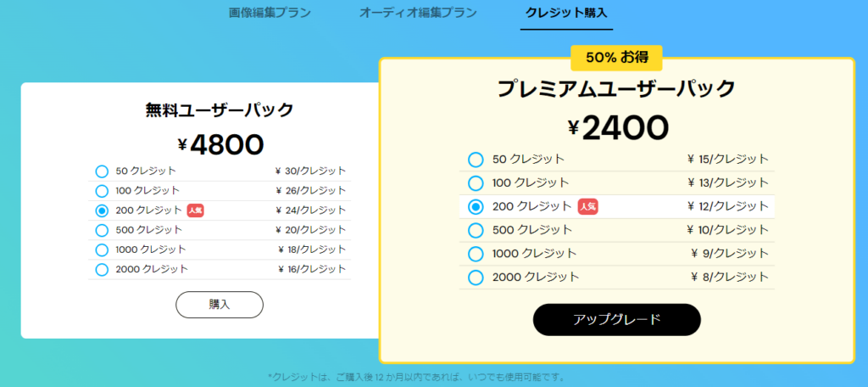Choose 500 credits in premium user pack
This screenshot has height=387, width=868.
(476, 230)
